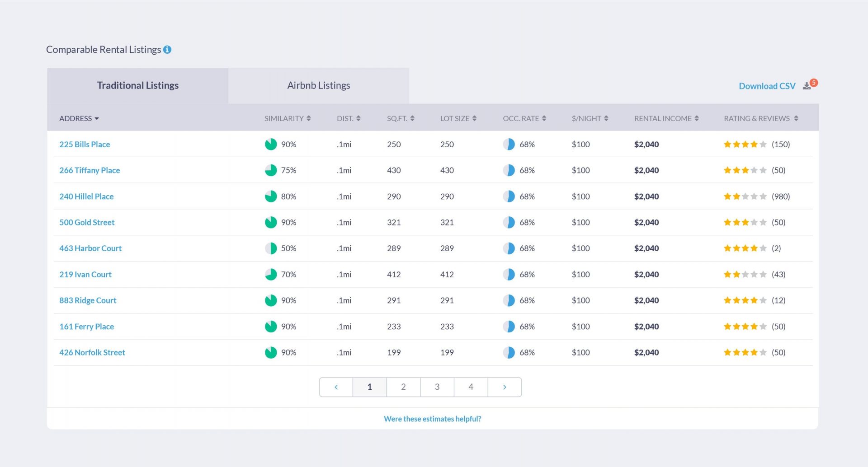Open the 225 Bills Place listing
This screenshot has width=868, height=467.
85,144
